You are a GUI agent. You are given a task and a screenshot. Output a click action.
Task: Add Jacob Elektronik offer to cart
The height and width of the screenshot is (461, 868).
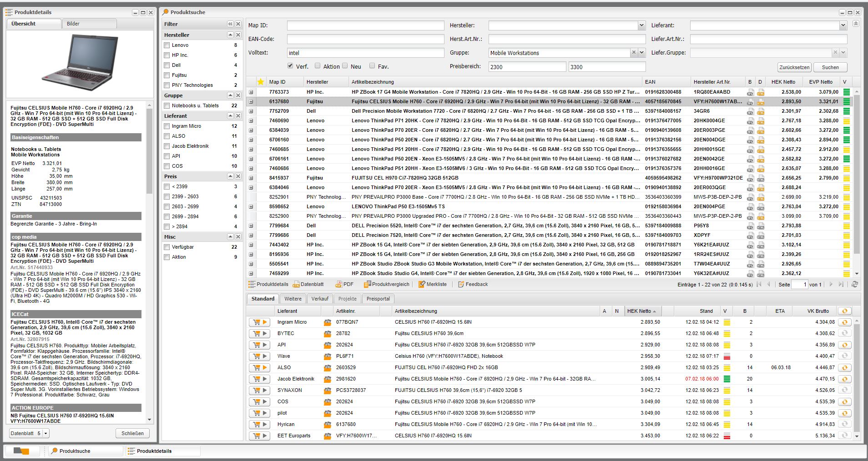[x=259, y=379]
